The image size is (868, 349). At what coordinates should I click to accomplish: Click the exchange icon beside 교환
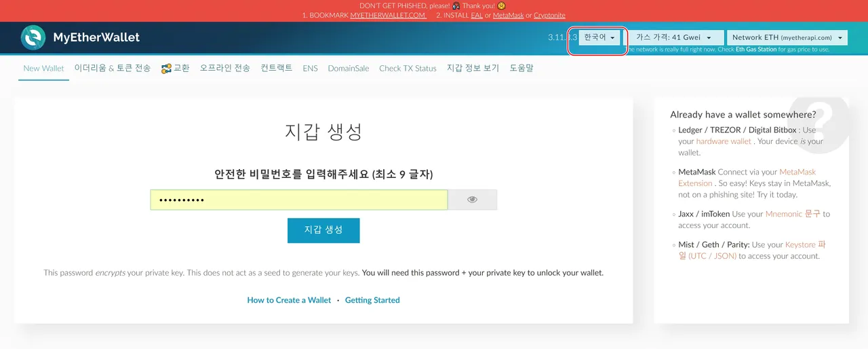166,69
